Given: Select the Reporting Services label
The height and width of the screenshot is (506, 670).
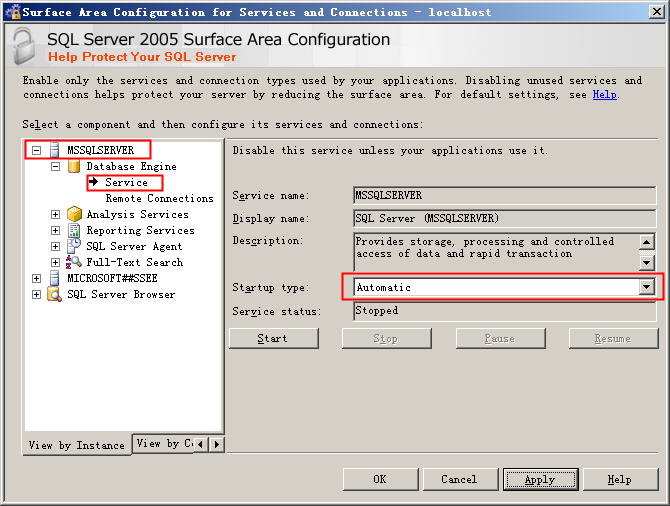Looking at the screenshot, I should (140, 230).
